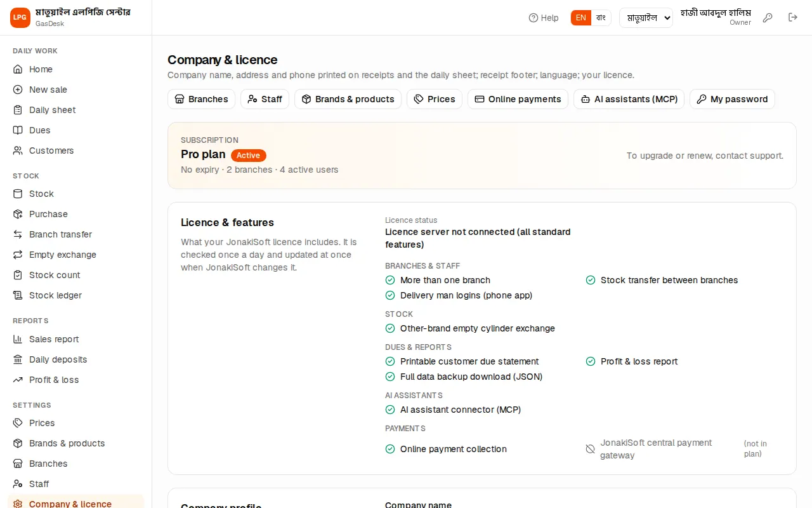Click the Prices tag icon in the sidebar

18,423
